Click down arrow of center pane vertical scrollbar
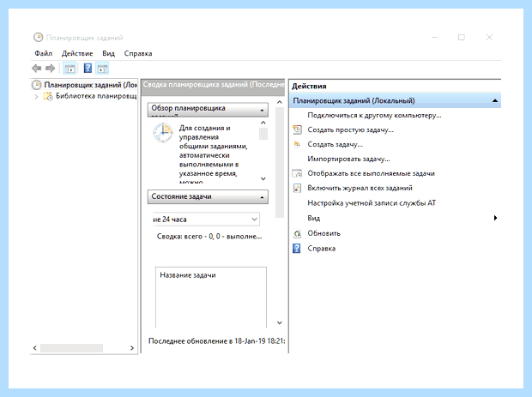The height and width of the screenshot is (397, 532). 279,322
